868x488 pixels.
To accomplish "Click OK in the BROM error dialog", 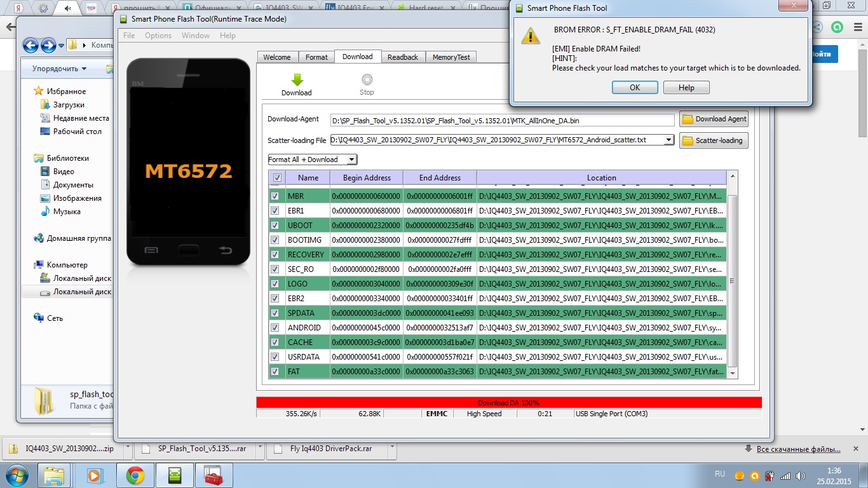I will click(635, 88).
